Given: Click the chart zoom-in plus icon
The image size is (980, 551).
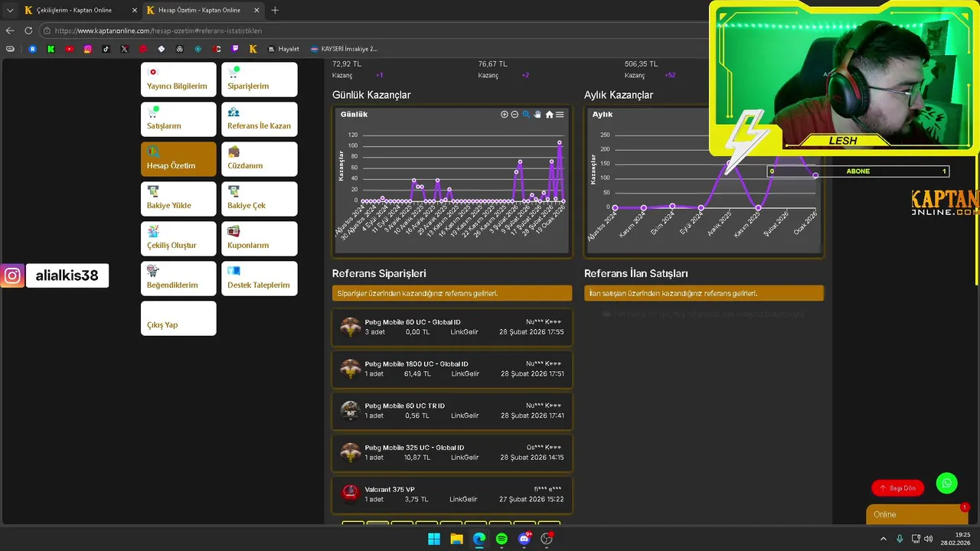Looking at the screenshot, I should [x=504, y=114].
